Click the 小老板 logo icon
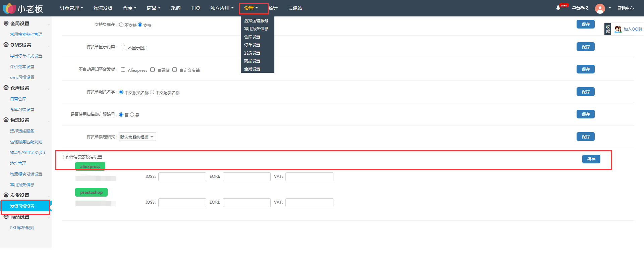Image resolution: width=644 pixels, height=260 pixels. [x=9, y=8]
